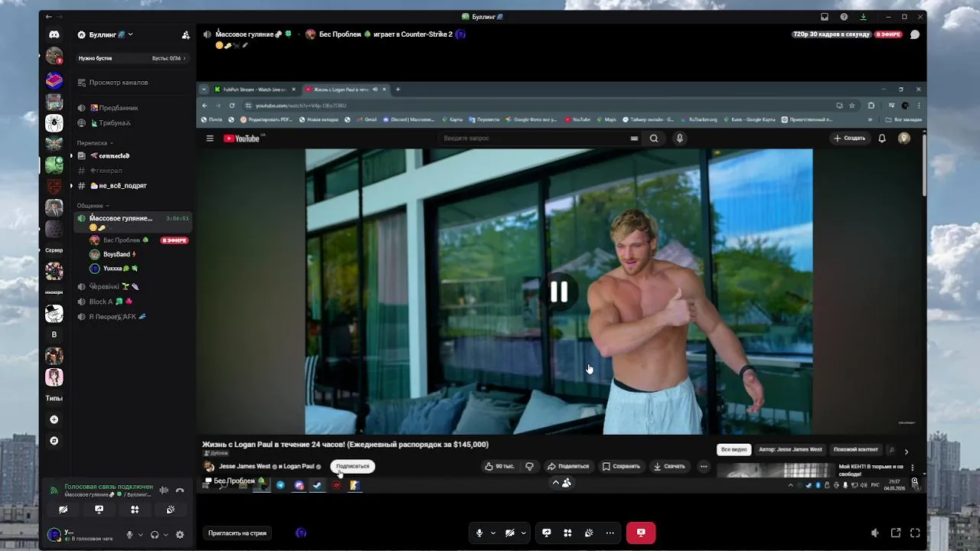This screenshot has width=980, height=551.
Task: Open user settings gear icon
Action: point(180,535)
